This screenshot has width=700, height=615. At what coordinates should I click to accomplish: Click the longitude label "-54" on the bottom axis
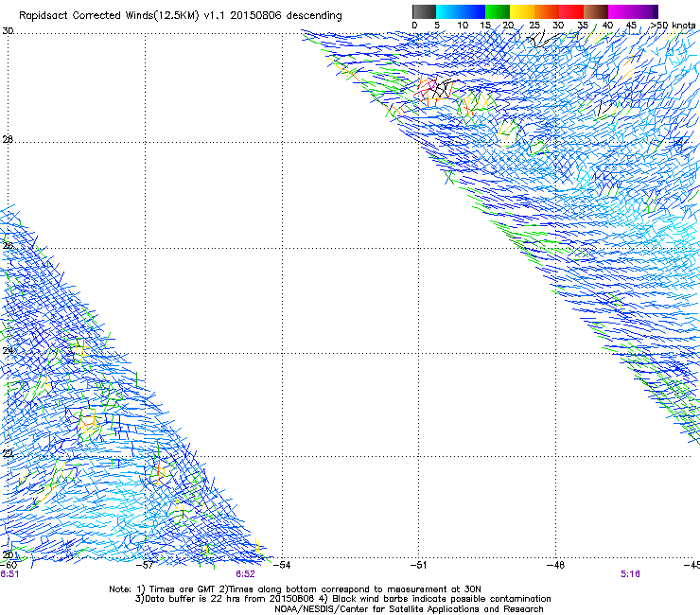point(282,565)
